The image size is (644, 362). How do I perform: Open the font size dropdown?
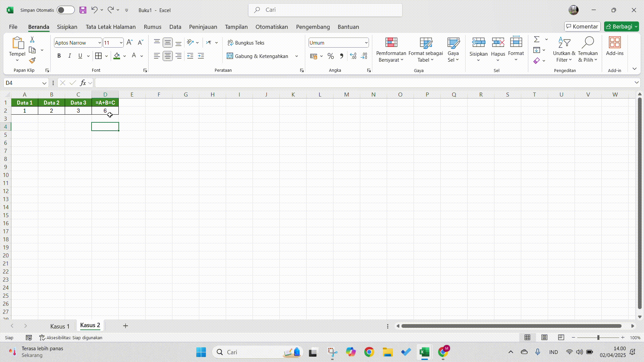(121, 43)
